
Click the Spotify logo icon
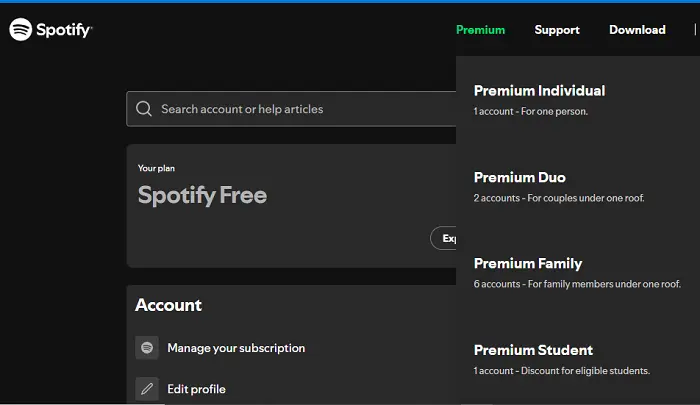point(21,29)
